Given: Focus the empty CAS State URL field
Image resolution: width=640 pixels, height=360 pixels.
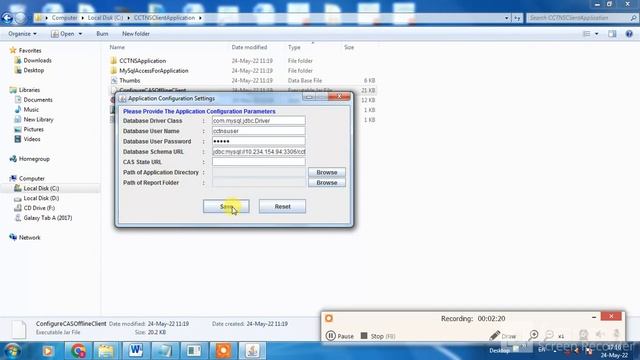Looking at the screenshot, I should (x=258, y=162).
